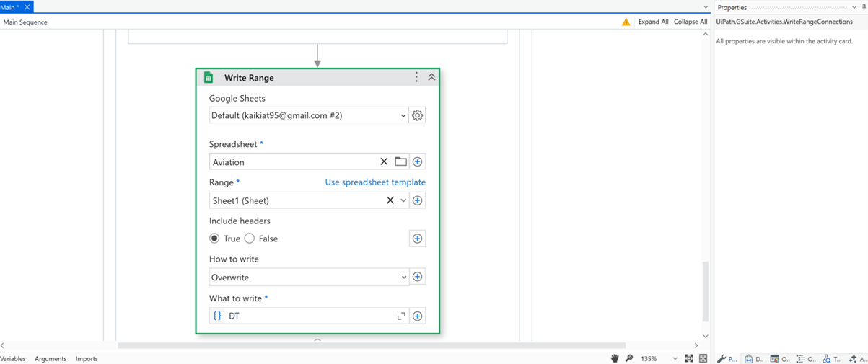Click the Google Sheets connection gear icon
This screenshot has height=364, width=868.
click(417, 115)
